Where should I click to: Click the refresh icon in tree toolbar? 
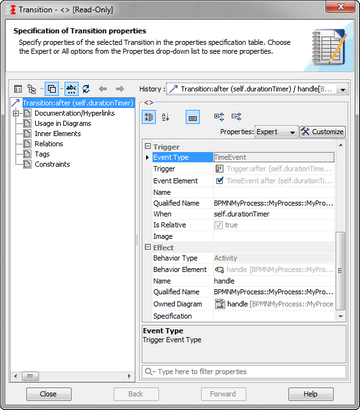pos(86,89)
